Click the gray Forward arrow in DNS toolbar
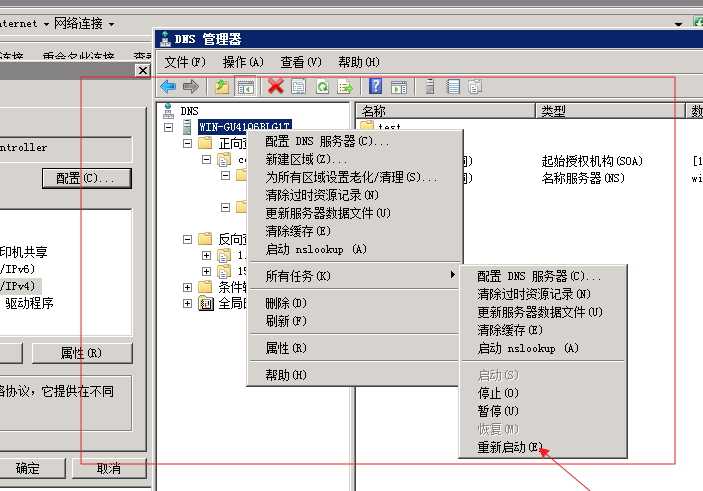 point(191,87)
